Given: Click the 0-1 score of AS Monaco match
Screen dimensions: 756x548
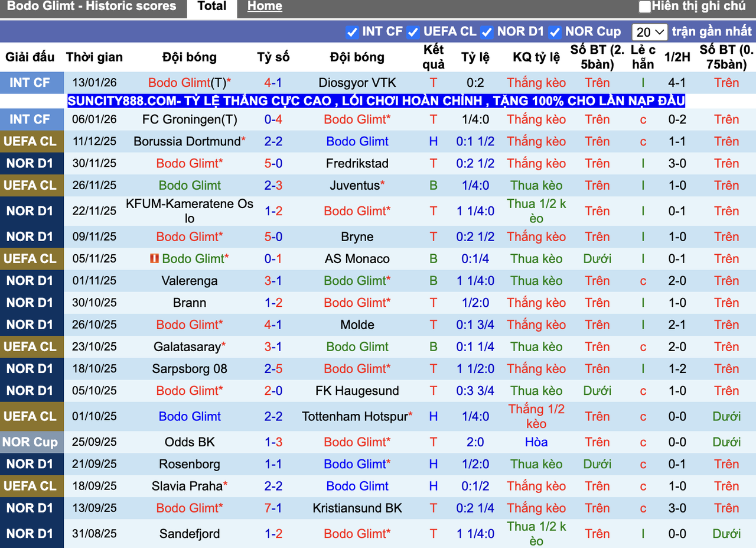Looking at the screenshot, I should (x=273, y=259).
